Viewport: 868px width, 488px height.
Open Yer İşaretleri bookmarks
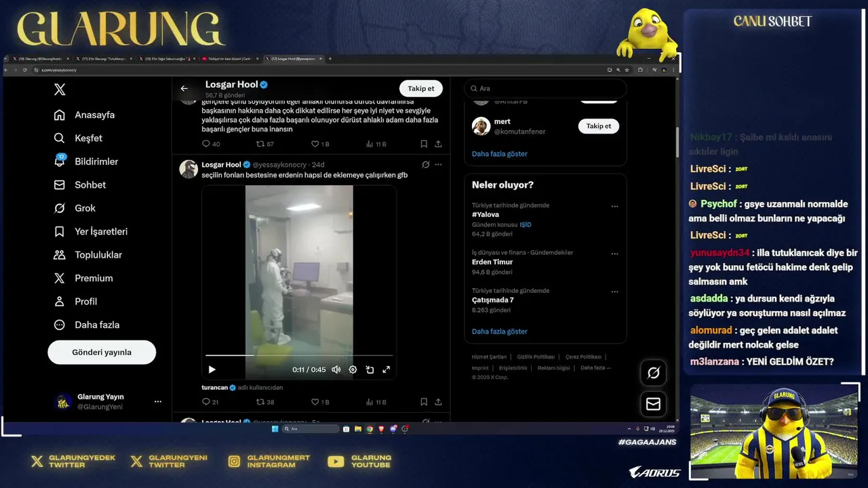(x=91, y=232)
